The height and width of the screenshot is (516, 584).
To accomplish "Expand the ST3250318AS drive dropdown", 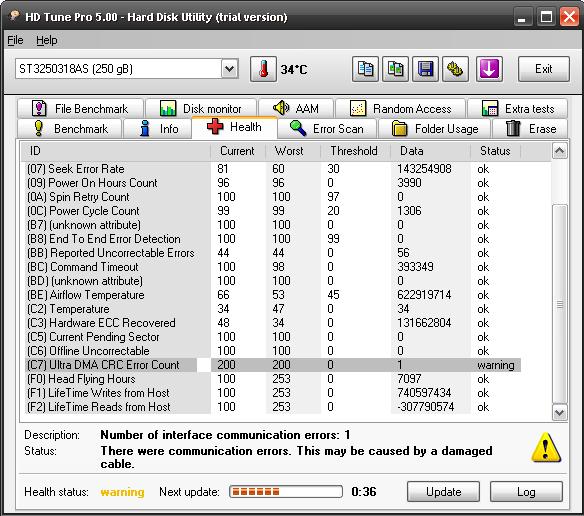I will 230,69.
